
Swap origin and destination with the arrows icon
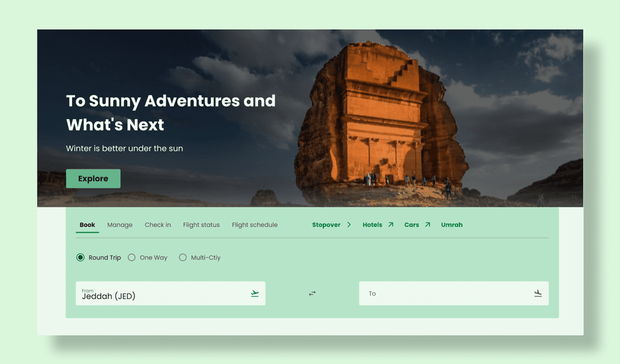[x=312, y=293]
